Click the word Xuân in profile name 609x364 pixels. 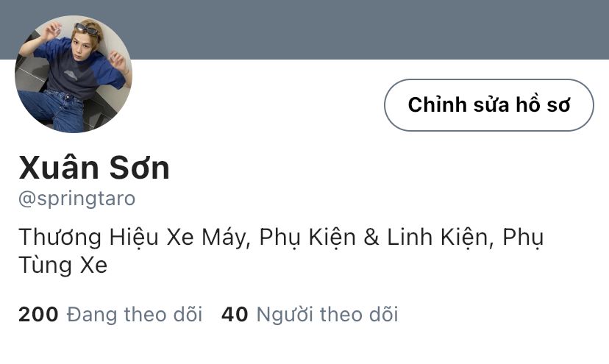59,168
